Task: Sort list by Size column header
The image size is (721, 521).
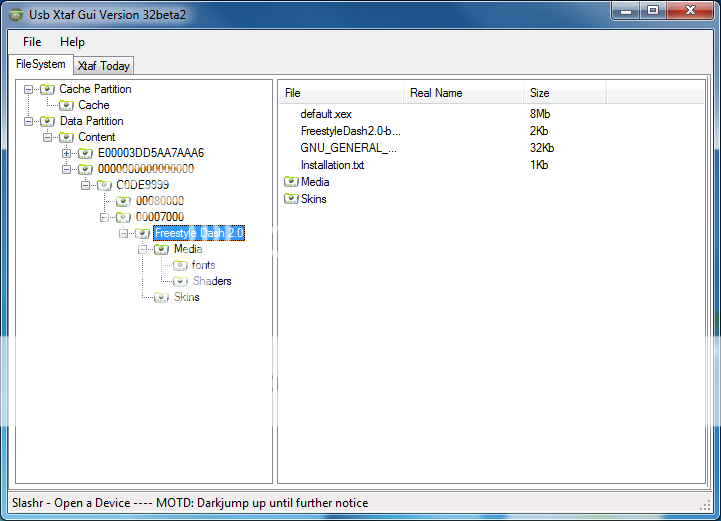Action: (x=539, y=93)
